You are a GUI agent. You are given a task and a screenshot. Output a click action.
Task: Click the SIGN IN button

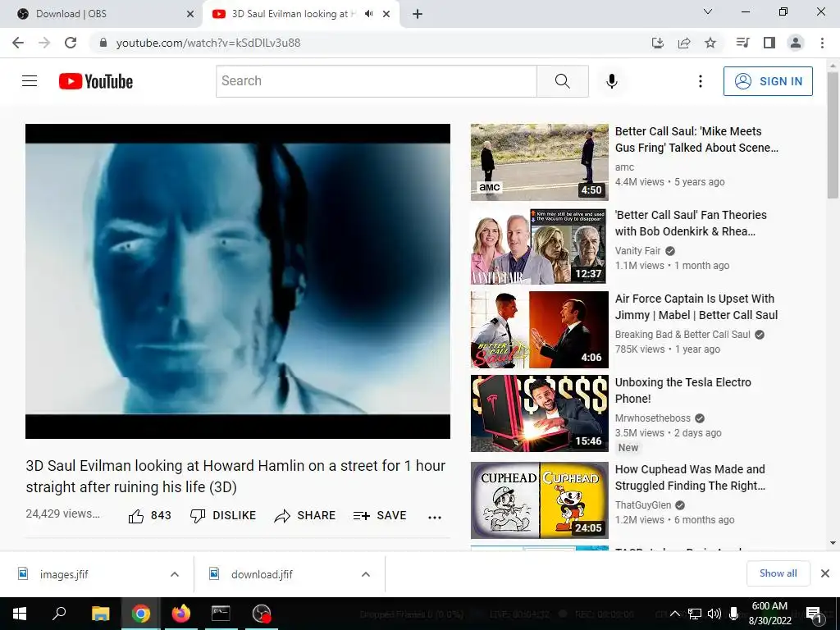[768, 81]
